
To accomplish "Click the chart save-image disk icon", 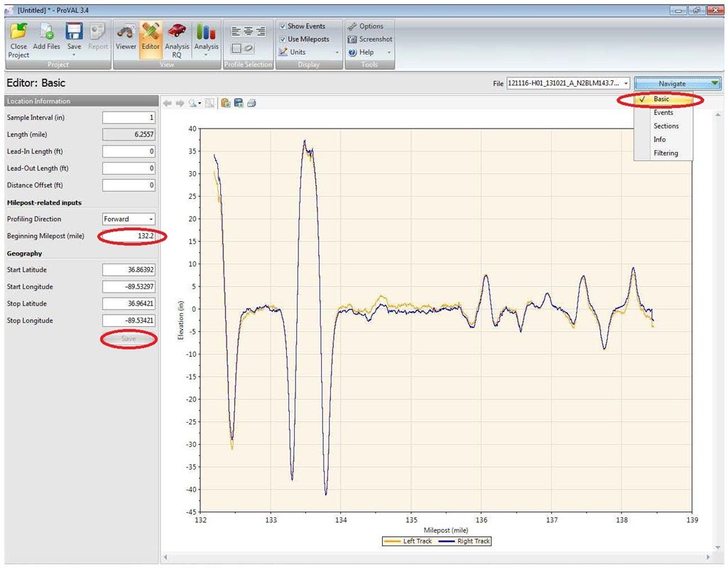I will pos(239,103).
